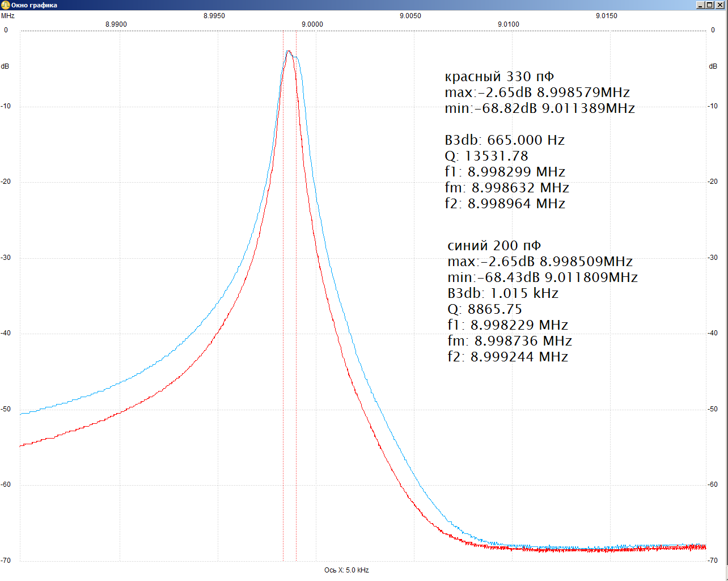Click the 'красный 330 пФ' annotation heading
The image size is (728, 581).
coord(499,77)
